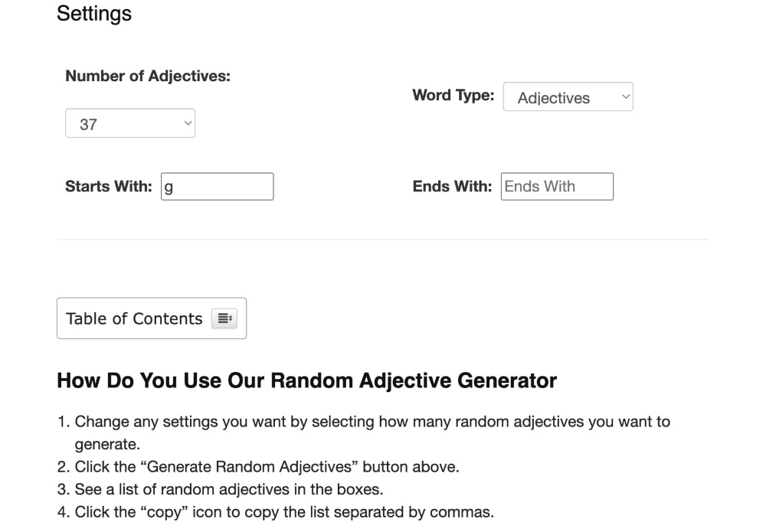
Task: Click step 3 about seeing list in boxes
Action: click(228, 489)
